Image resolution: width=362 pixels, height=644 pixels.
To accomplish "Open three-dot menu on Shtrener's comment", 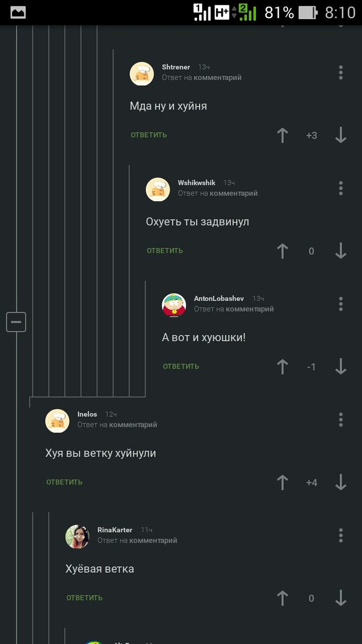I will [341, 72].
